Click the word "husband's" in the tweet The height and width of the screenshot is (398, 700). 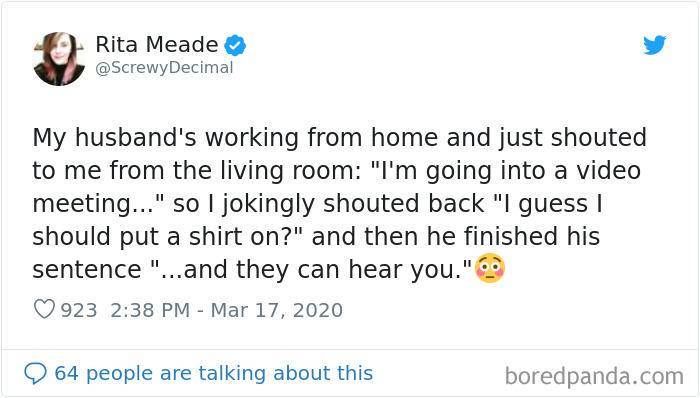pyautogui.click(x=135, y=137)
